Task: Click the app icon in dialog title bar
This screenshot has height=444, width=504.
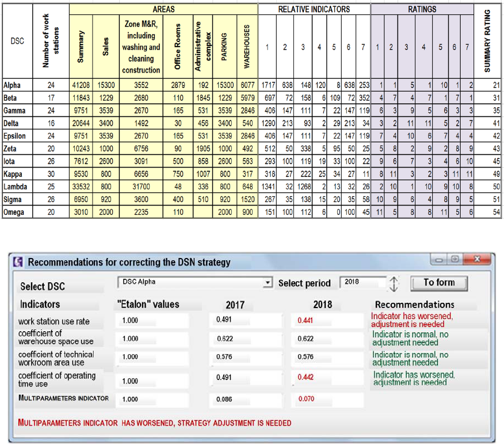Action: coord(18,262)
